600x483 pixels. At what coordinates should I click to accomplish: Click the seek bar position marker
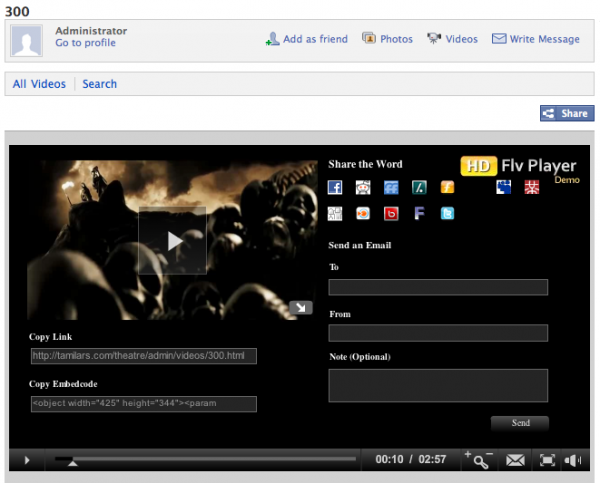[x=73, y=463]
